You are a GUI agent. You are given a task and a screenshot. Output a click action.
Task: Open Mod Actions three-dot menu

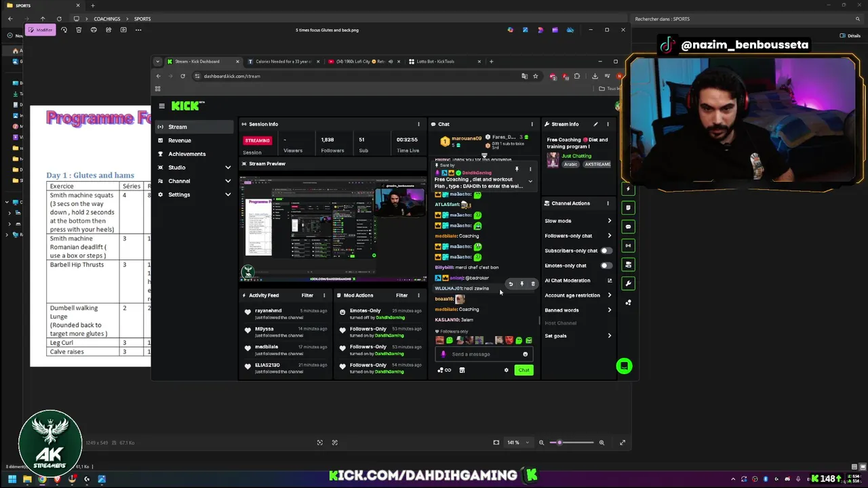coord(418,296)
